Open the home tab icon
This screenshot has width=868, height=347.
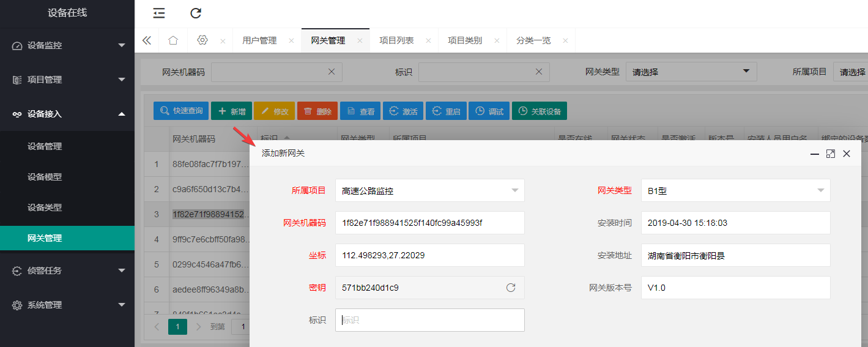pos(173,40)
